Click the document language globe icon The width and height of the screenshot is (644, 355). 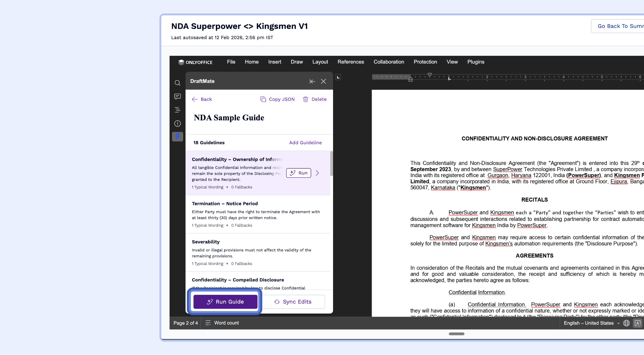click(x=626, y=323)
